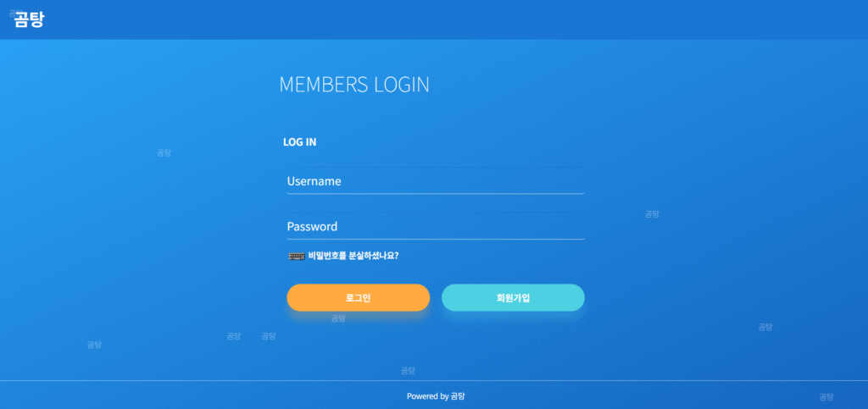
Task: Open the 비밀번호를 분실하셨나요? link
Action: (353, 255)
